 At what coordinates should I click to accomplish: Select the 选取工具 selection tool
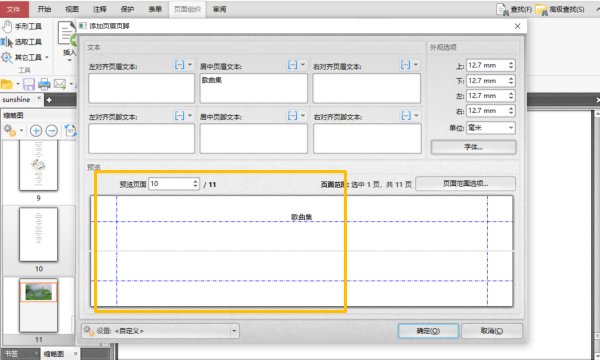(x=22, y=42)
